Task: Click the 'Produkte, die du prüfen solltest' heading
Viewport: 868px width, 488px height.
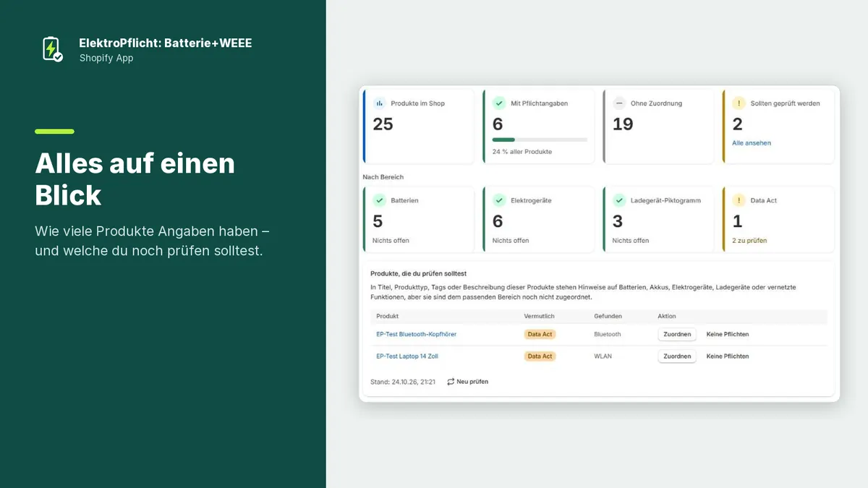Action: (418, 274)
